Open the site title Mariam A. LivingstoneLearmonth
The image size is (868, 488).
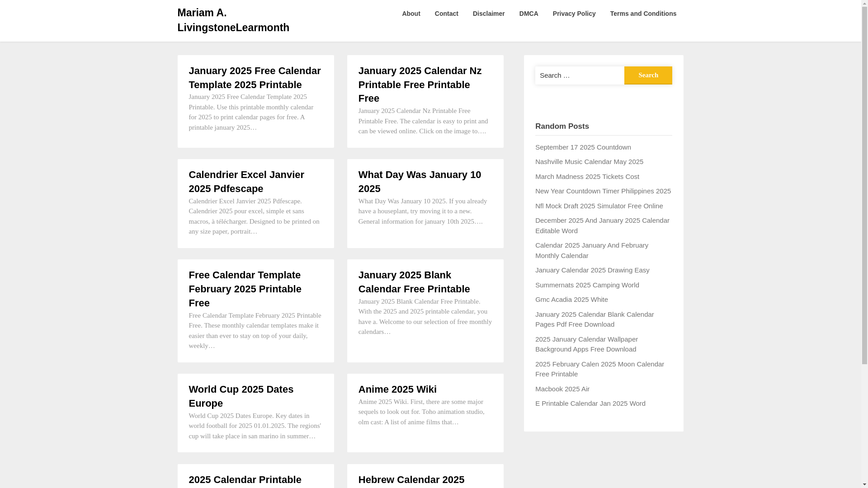233,20
